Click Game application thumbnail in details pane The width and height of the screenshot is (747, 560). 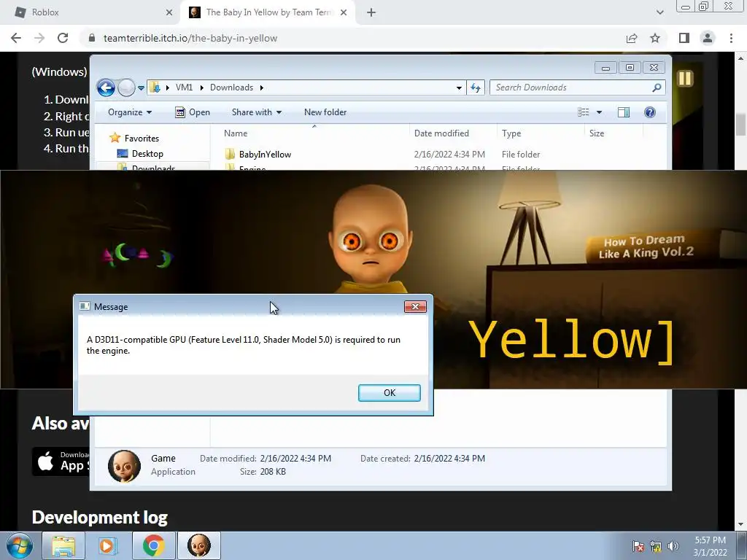tap(124, 466)
